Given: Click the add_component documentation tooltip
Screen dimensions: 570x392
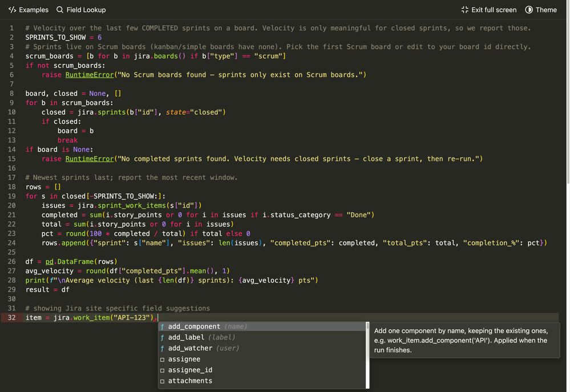Looking at the screenshot, I should point(464,341).
